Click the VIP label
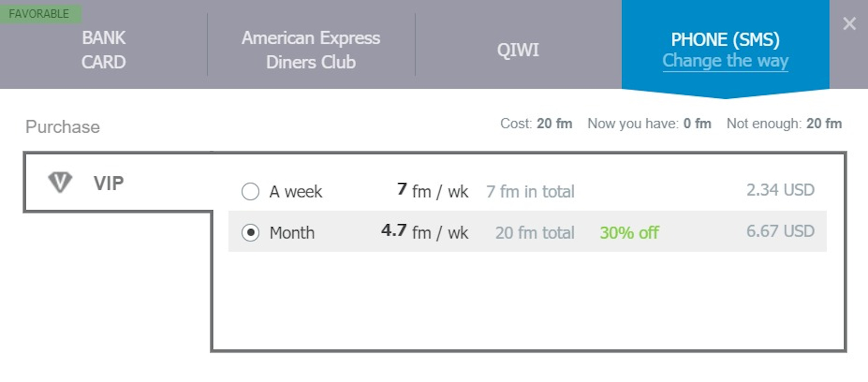Screen dimensions: 868x382 click(108, 183)
